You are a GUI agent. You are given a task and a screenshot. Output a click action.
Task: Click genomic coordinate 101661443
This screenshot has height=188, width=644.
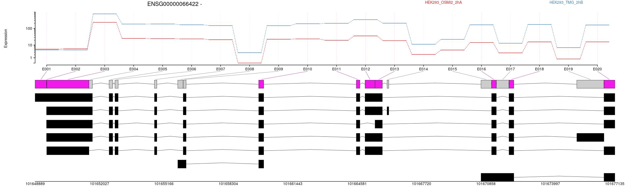[293, 184]
